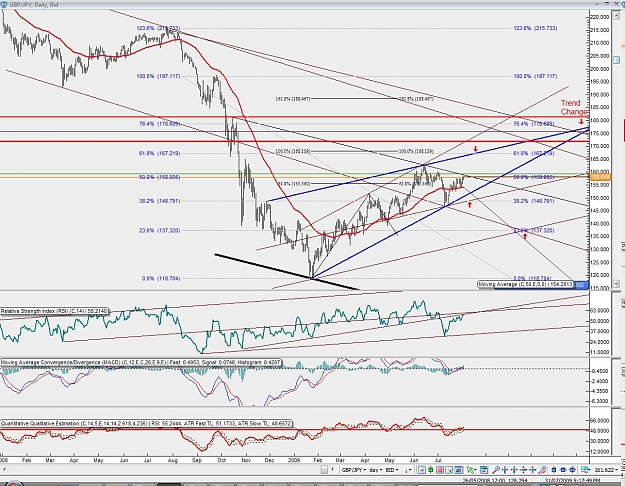The image size is (625, 486).
Task: Click the first chart type icon after the separator
Action: coord(422,470)
